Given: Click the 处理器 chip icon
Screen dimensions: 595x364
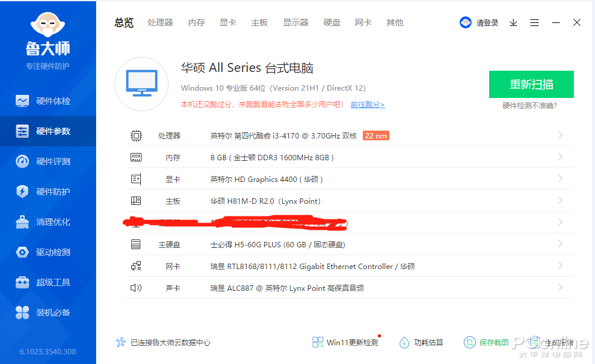Looking at the screenshot, I should point(136,135).
